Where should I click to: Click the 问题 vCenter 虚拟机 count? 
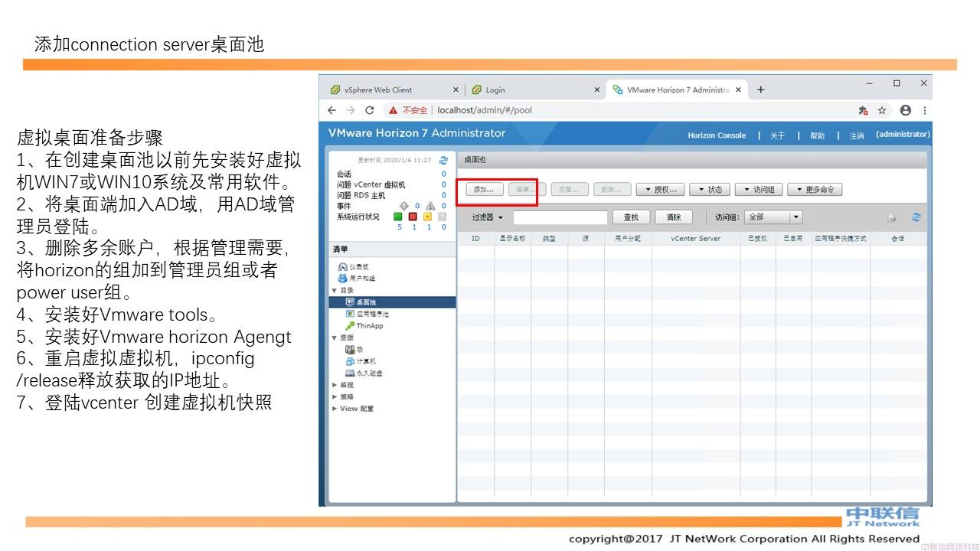(x=443, y=184)
